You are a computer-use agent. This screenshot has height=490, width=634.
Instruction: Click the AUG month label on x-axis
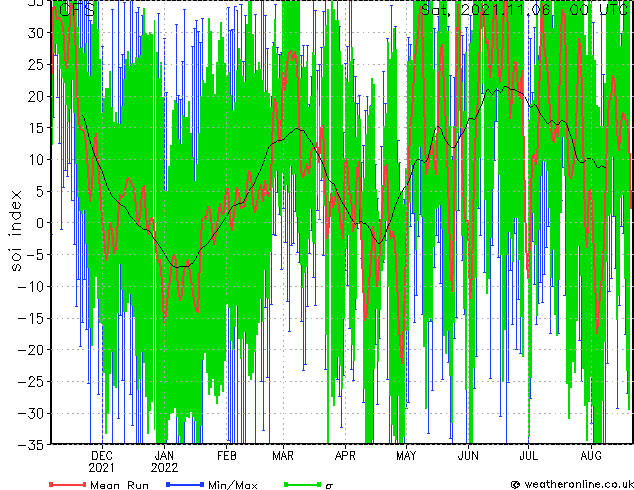591,456
